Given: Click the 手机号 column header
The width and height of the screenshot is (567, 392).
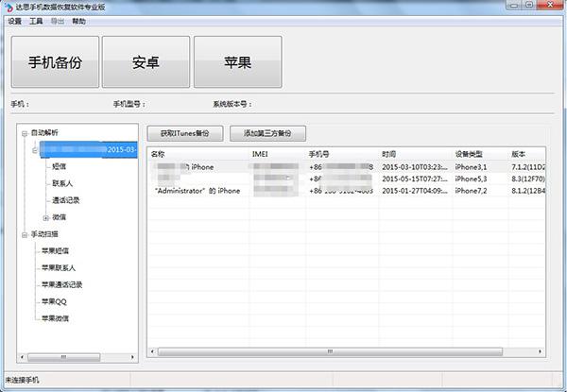Looking at the screenshot, I should coord(342,154).
